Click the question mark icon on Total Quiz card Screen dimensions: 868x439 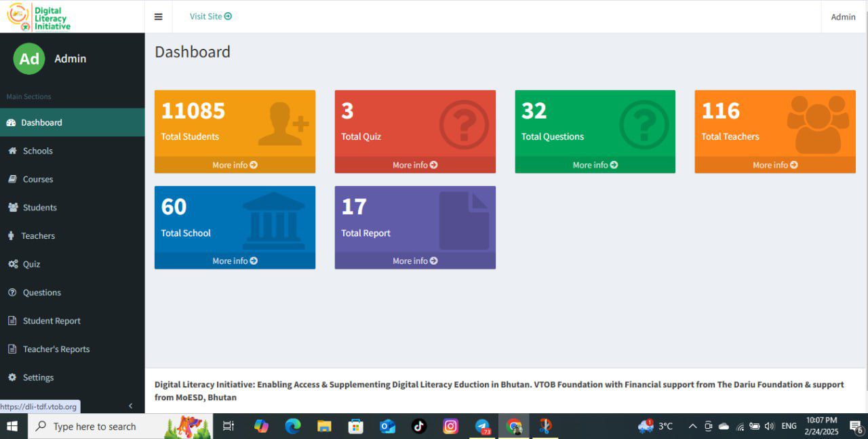pos(464,125)
